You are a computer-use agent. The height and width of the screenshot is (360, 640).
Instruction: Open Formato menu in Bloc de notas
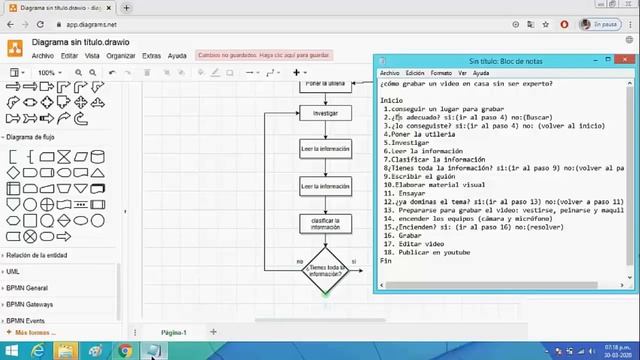click(441, 73)
